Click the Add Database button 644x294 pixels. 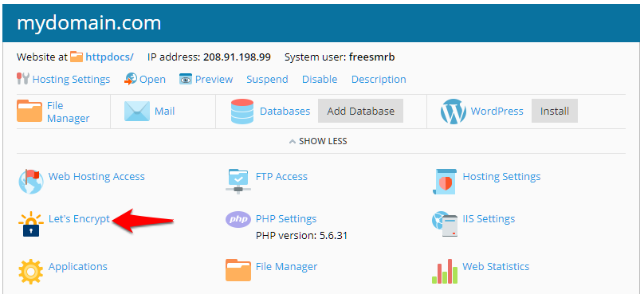[360, 111]
